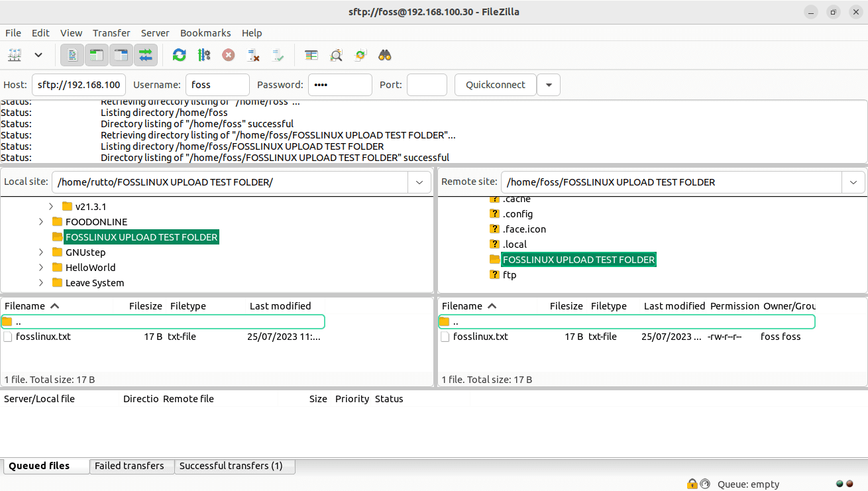This screenshot has width=868, height=491.
Task: Open the Server menu
Action: tap(155, 32)
